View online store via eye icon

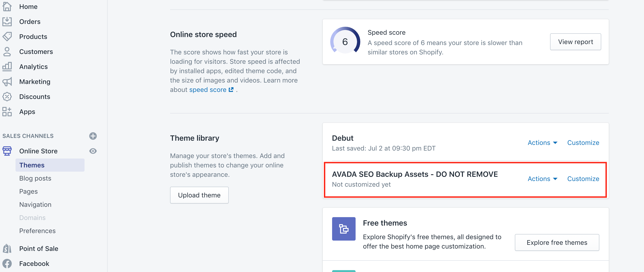click(93, 151)
